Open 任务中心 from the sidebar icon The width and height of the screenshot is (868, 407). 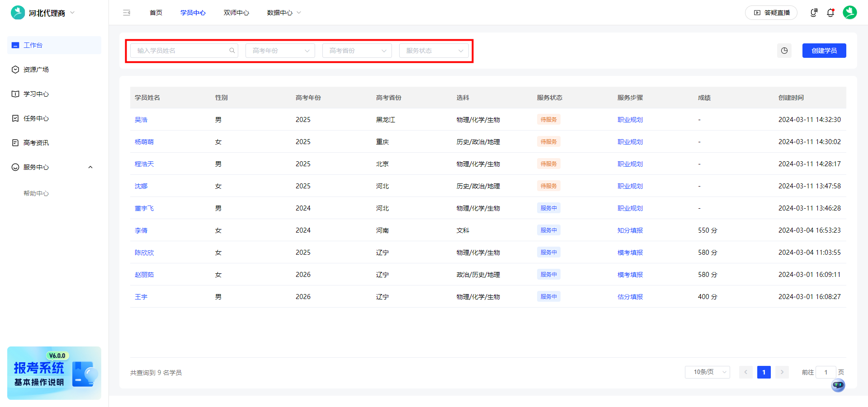tap(15, 118)
